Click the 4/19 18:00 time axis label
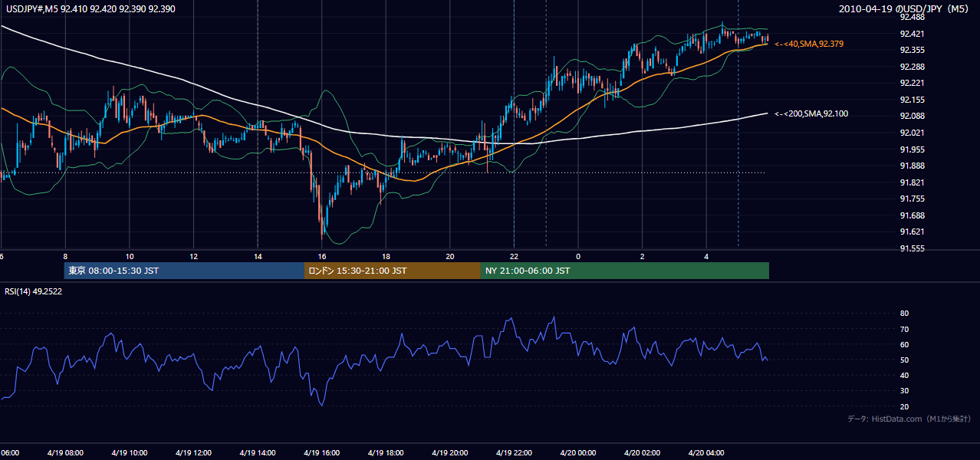This screenshot has height=460, width=980. tap(386, 452)
